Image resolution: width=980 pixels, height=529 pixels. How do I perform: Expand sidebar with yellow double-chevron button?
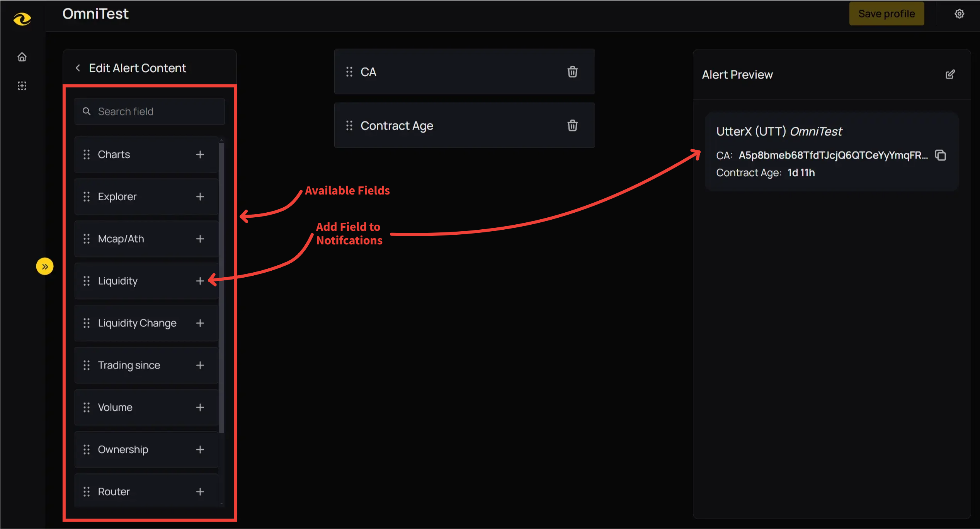click(x=45, y=266)
